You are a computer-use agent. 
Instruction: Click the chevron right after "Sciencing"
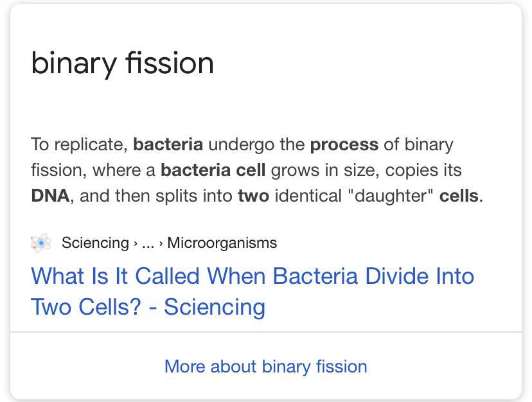click(135, 243)
